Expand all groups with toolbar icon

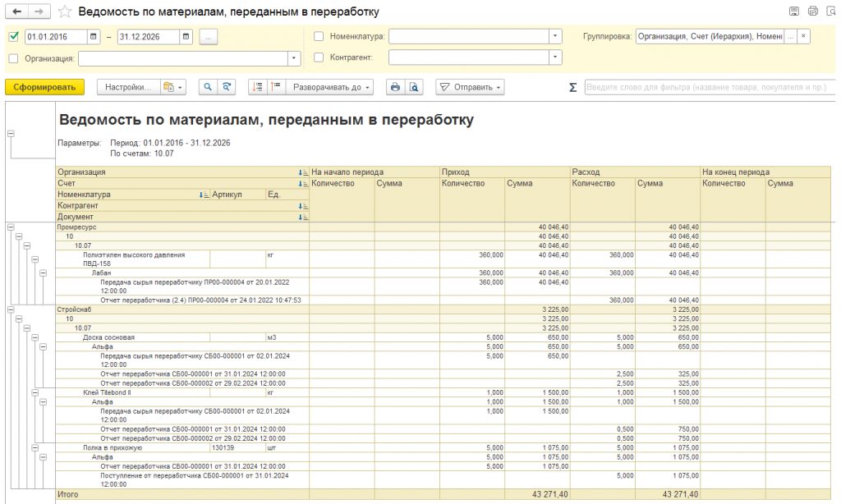click(x=276, y=87)
